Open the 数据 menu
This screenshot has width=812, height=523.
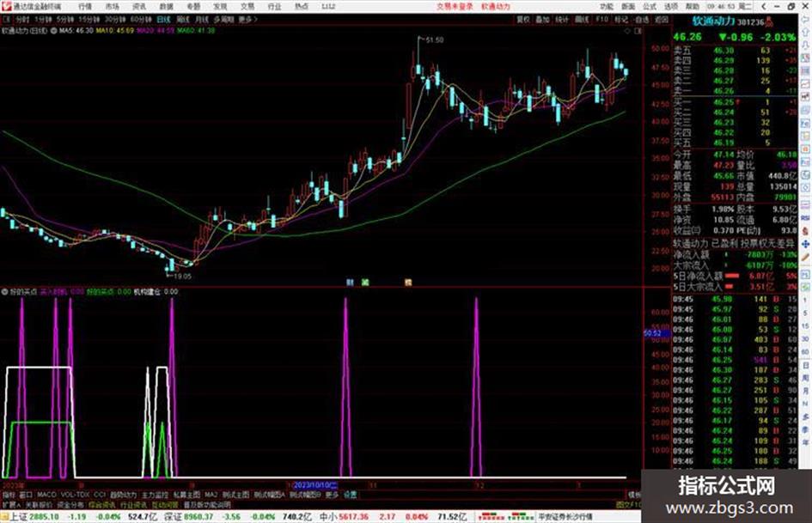coord(166,7)
